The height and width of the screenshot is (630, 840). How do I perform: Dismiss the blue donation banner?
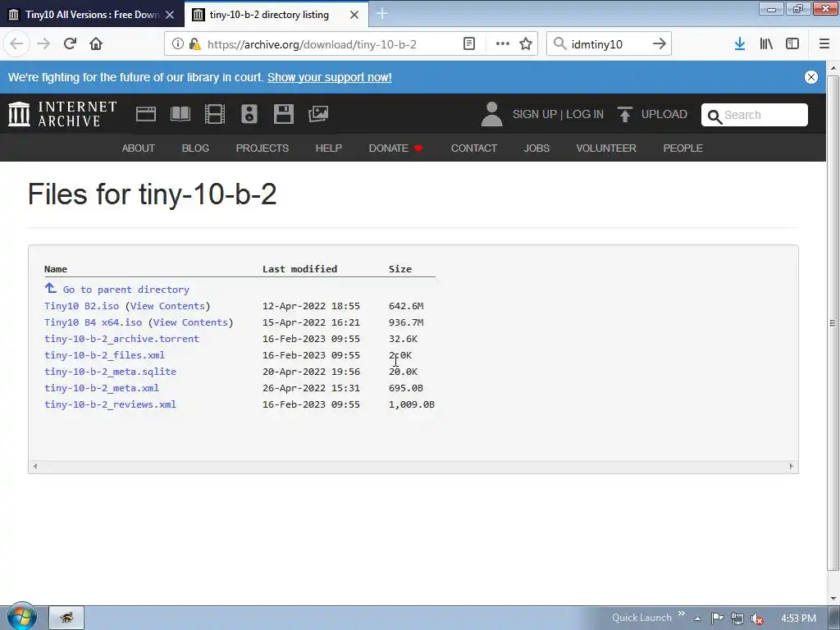pyautogui.click(x=811, y=77)
